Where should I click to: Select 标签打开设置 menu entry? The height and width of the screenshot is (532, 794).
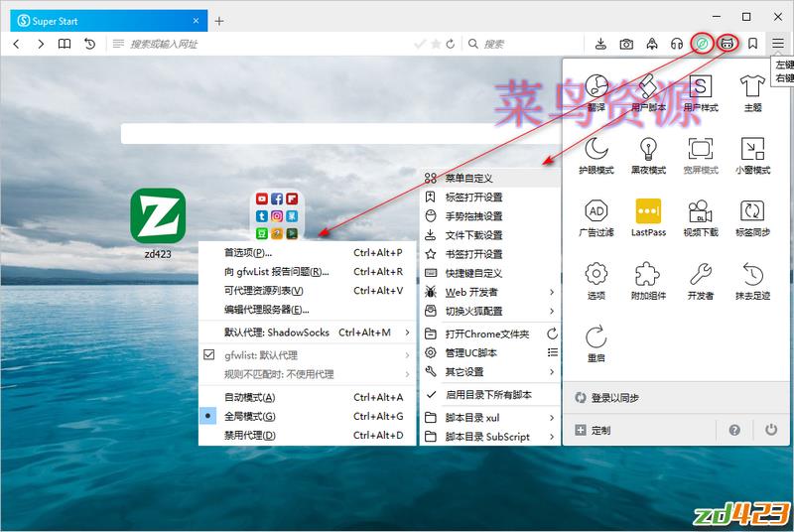point(489,197)
